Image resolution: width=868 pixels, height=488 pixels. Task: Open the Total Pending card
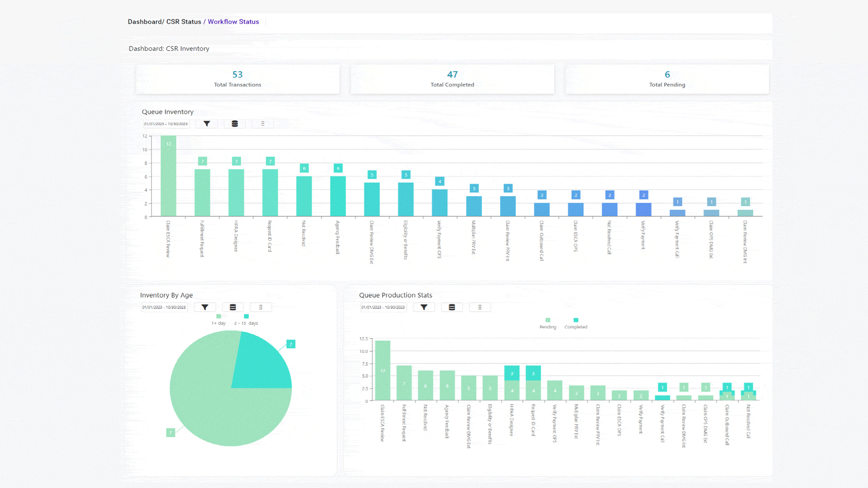(x=667, y=79)
